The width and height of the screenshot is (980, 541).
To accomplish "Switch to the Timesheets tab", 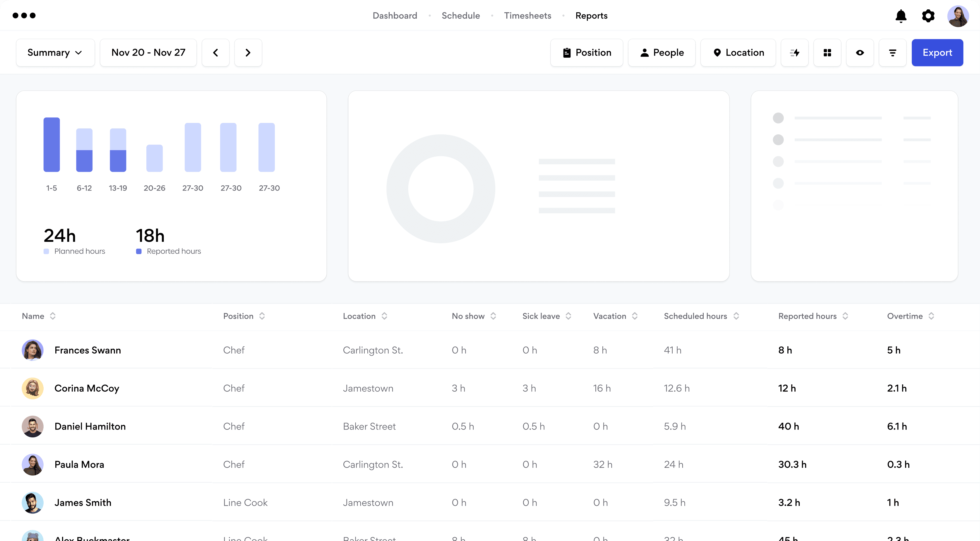I will 527,16.
